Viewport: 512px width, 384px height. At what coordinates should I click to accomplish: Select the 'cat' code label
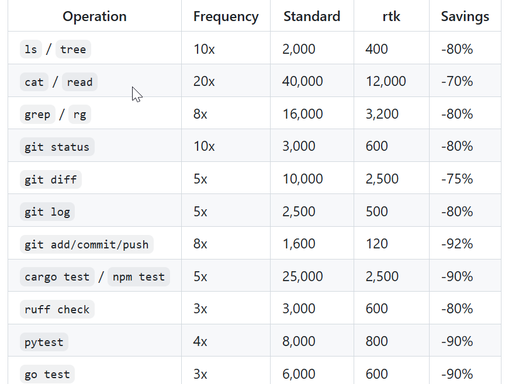[34, 82]
